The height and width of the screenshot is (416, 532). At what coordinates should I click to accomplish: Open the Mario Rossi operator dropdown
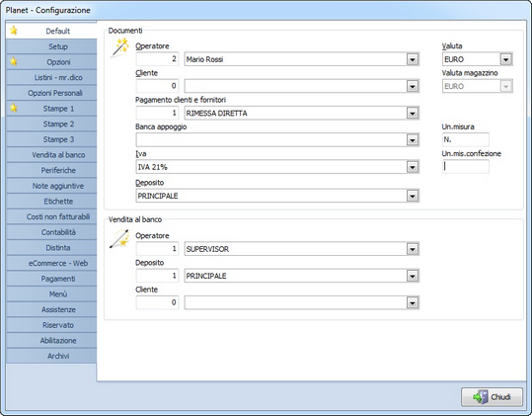point(413,59)
